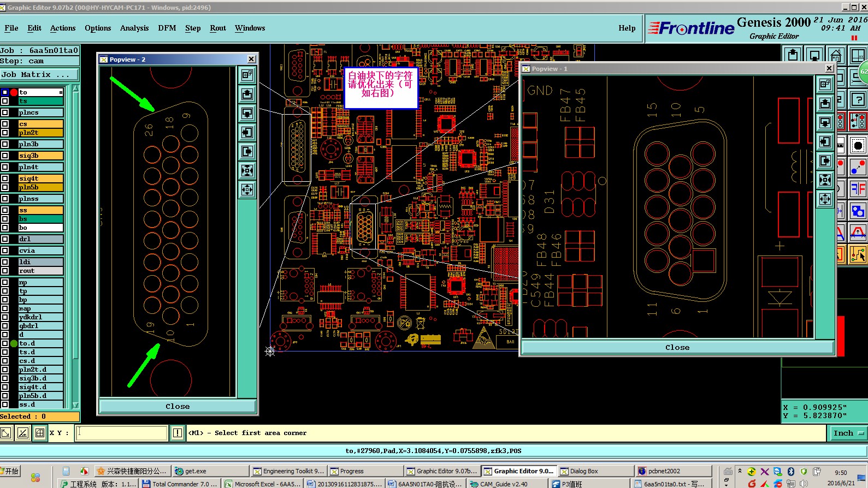
Task: Open the File menu
Action: pos(11,28)
